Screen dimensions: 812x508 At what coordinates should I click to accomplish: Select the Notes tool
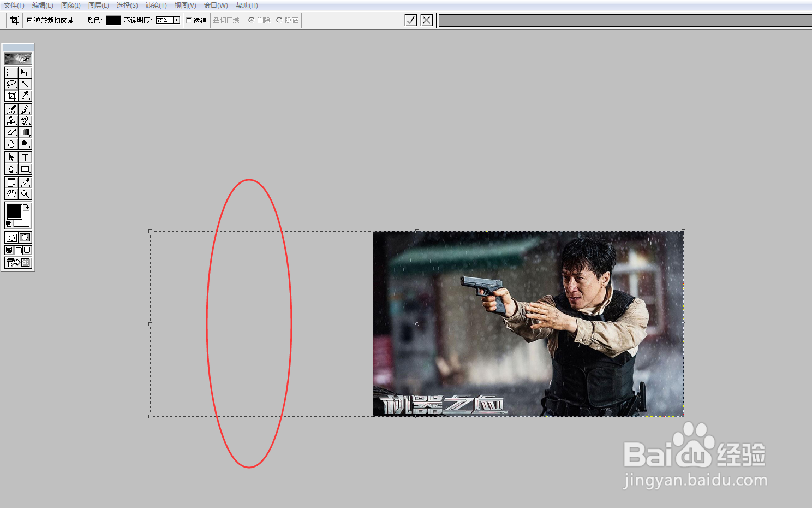click(11, 182)
